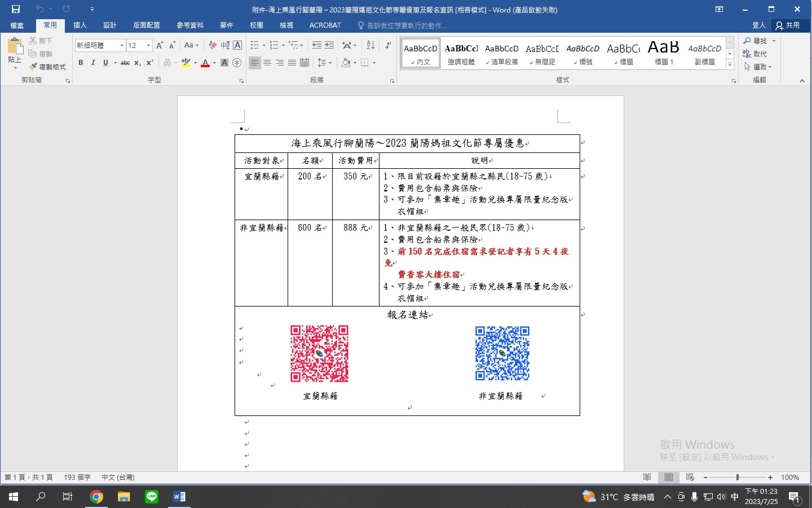
Task: Click Replace (取代) in editing group
Action: pos(755,54)
